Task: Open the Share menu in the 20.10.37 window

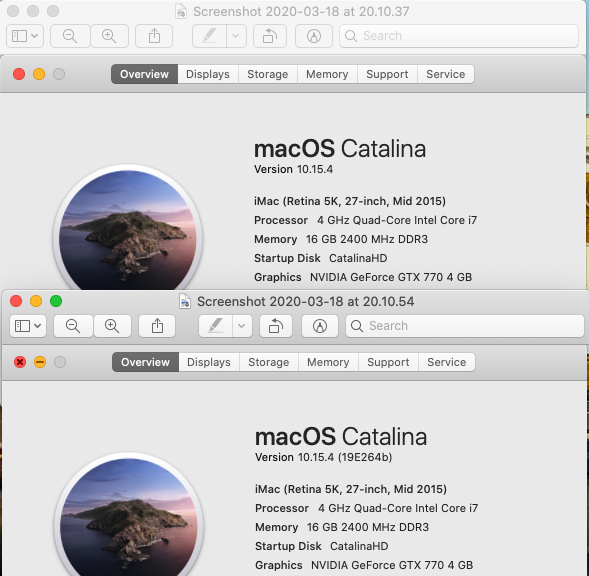Action: (x=154, y=36)
